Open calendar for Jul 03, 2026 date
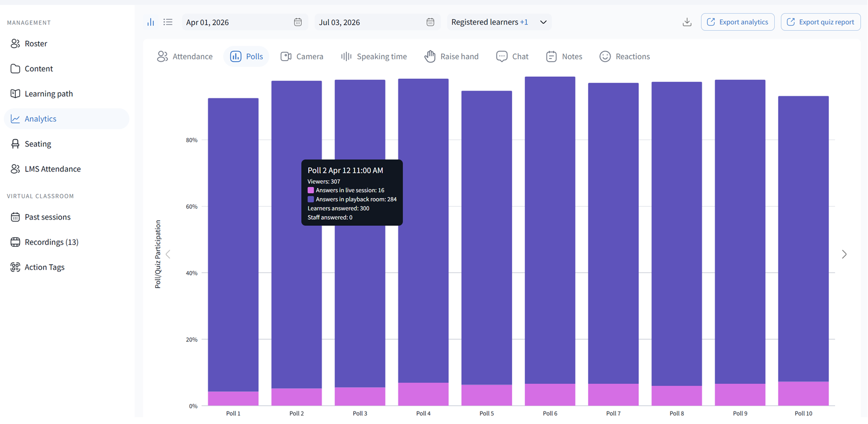Image resolution: width=868 pixels, height=424 pixels. point(430,22)
